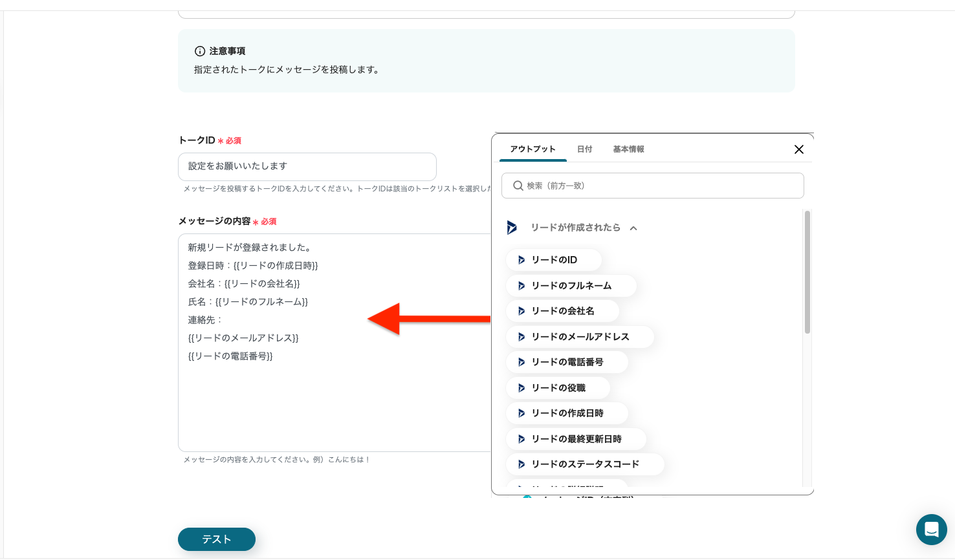The image size is (955, 560).
Task: Insert the リードのメールアドレス output
Action: pos(580,337)
